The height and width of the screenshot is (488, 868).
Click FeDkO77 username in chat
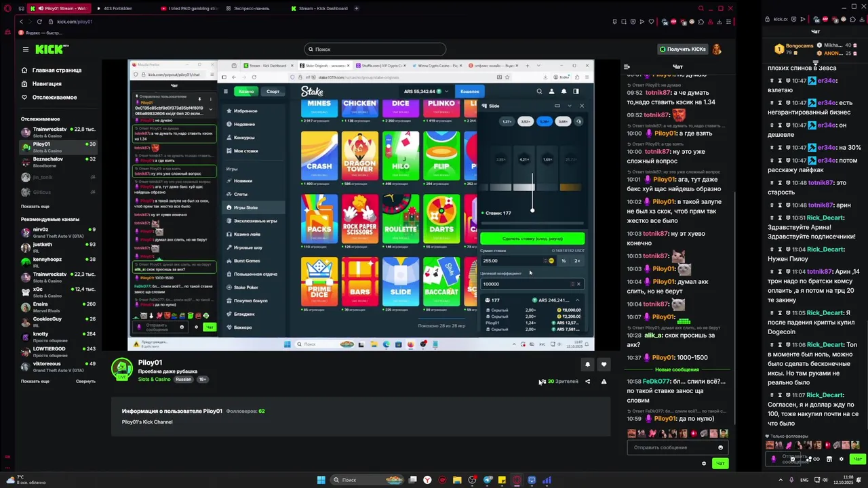click(656, 382)
